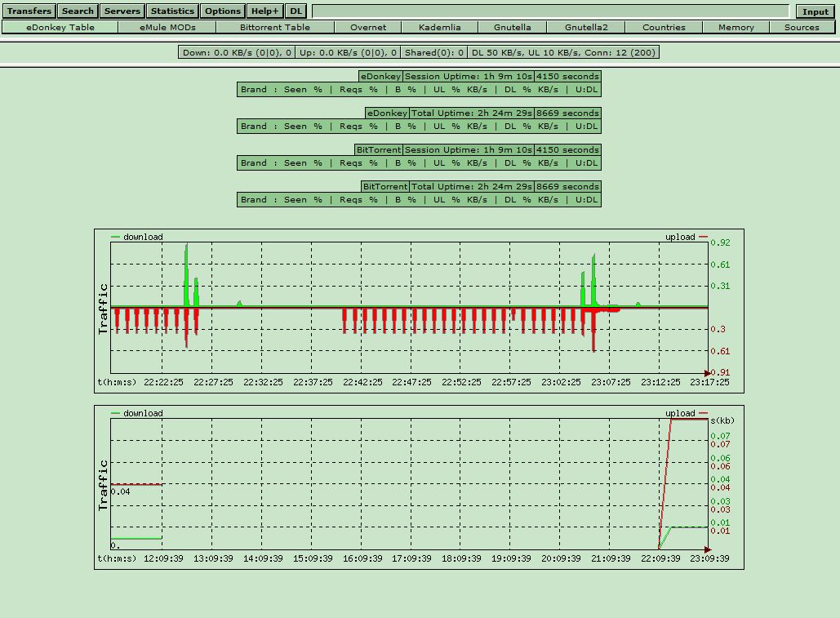Click Brand header row of BitTorrent total table
The height and width of the screenshot is (618, 840).
point(419,200)
